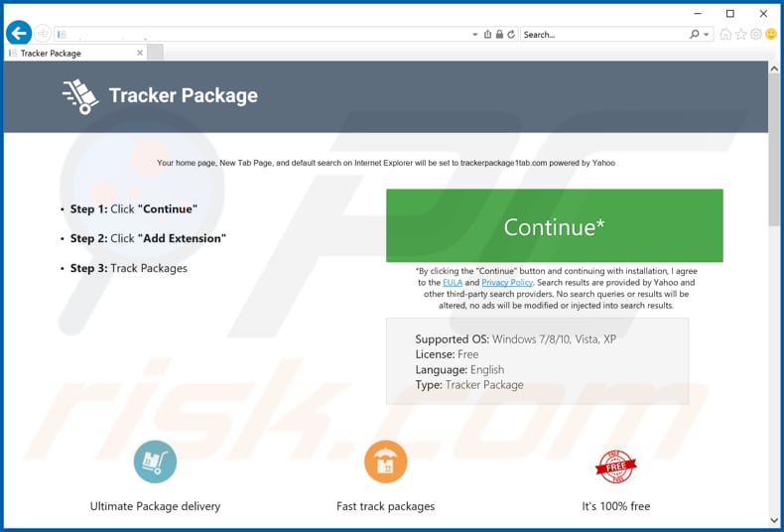Click the "Step 1: Click Continue" text
784x532 pixels.
(134, 209)
